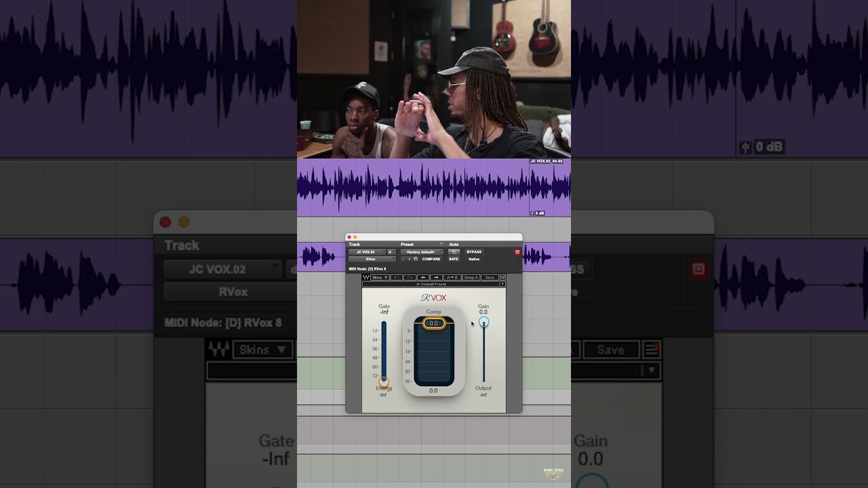Image resolution: width=868 pixels, height=488 pixels.
Task: Toggle the COMPARE button
Action: pyautogui.click(x=431, y=259)
